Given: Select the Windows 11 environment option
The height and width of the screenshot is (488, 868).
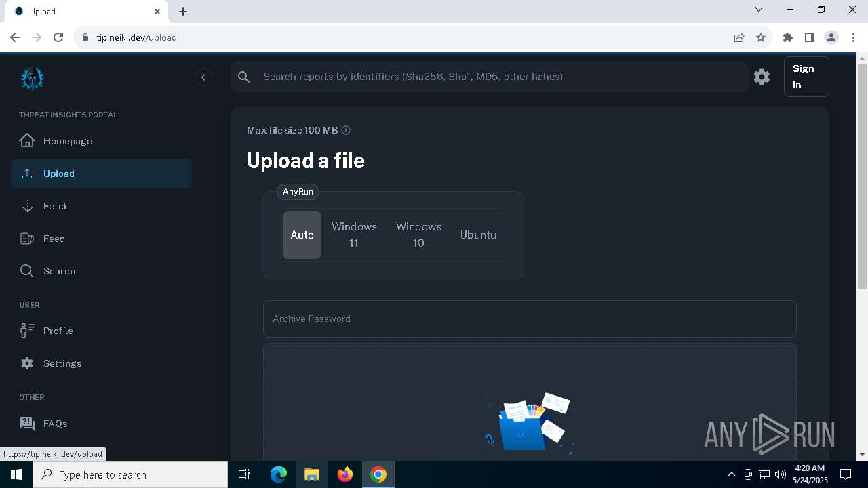Looking at the screenshot, I should (x=354, y=235).
